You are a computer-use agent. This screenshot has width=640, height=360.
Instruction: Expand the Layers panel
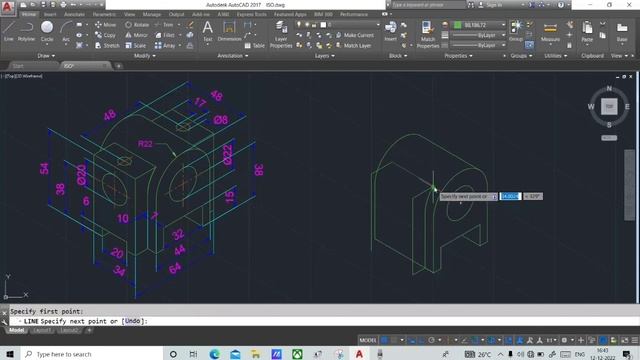(x=324, y=56)
